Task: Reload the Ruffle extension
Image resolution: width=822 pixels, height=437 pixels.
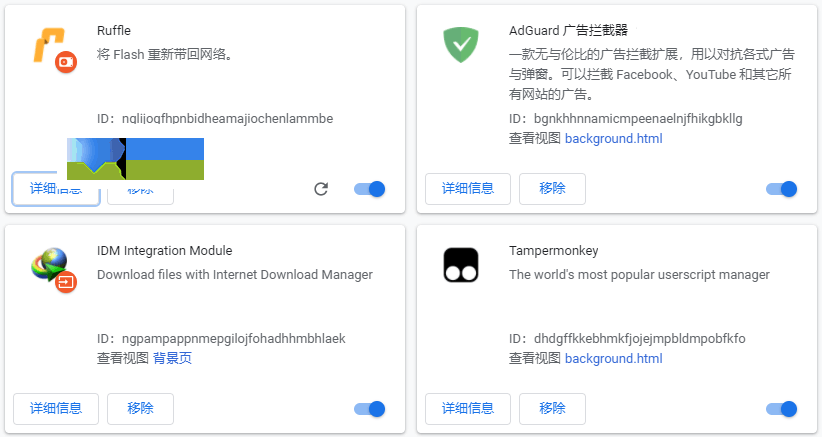Action: pyautogui.click(x=321, y=189)
